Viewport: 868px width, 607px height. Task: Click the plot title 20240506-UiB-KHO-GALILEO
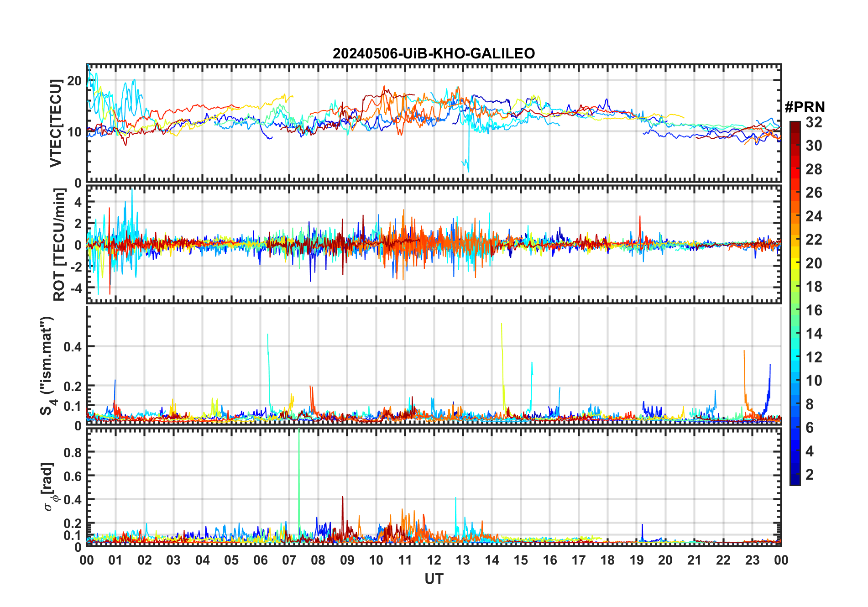click(434, 53)
